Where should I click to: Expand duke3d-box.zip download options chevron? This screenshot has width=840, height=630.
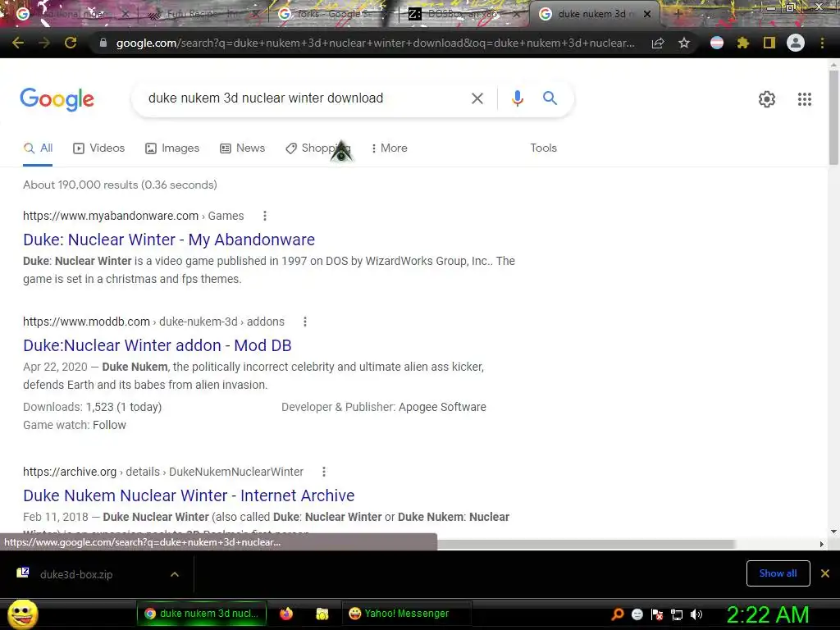(174, 574)
